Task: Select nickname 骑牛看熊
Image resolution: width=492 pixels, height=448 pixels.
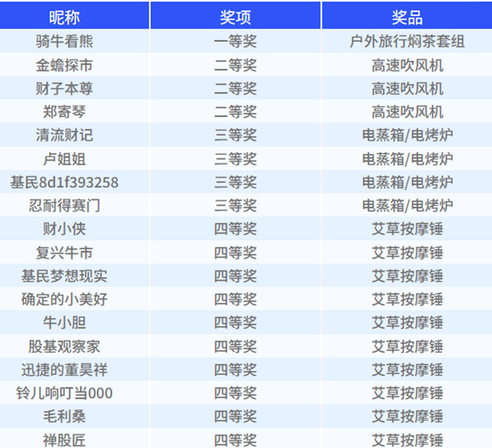Action: 64,42
